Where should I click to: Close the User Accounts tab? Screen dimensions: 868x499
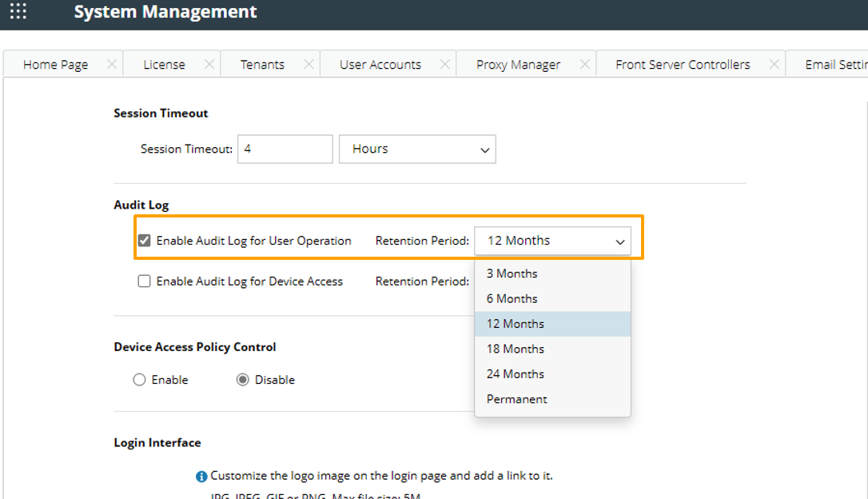pos(445,65)
